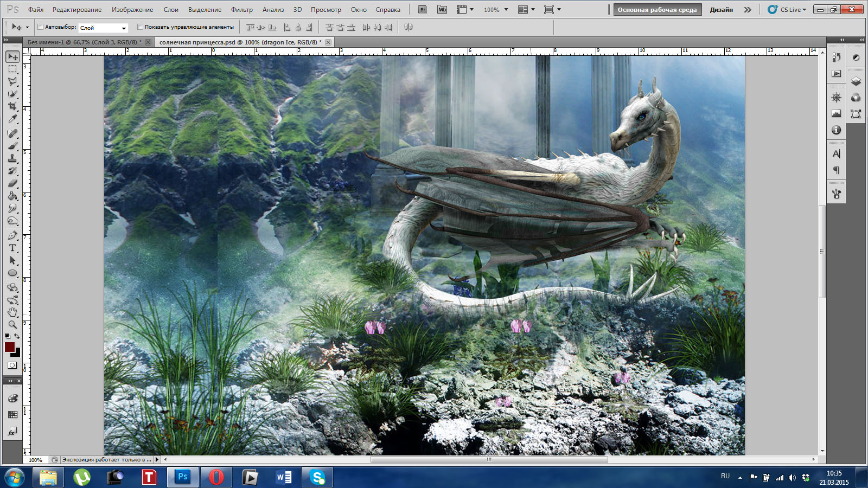
Task: Select the Dodge tool
Action: [12, 221]
